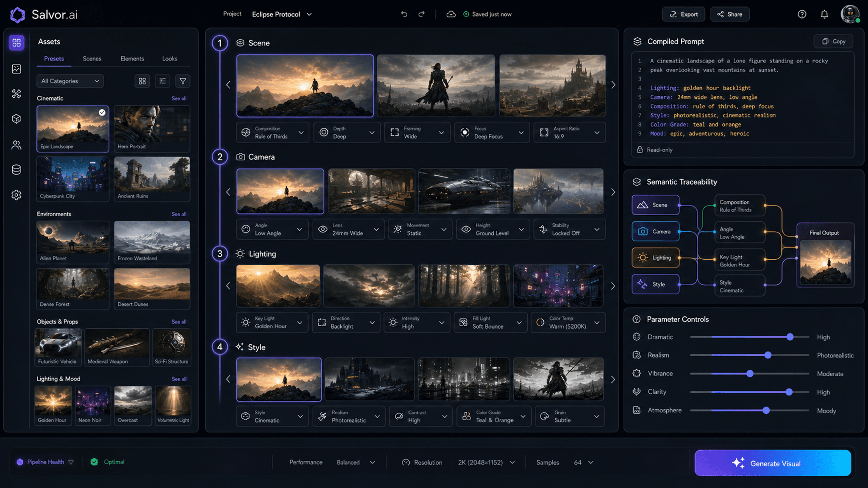Screen dimensions: 868x488
Task: Click the redo arrow icon
Action: (421, 14)
